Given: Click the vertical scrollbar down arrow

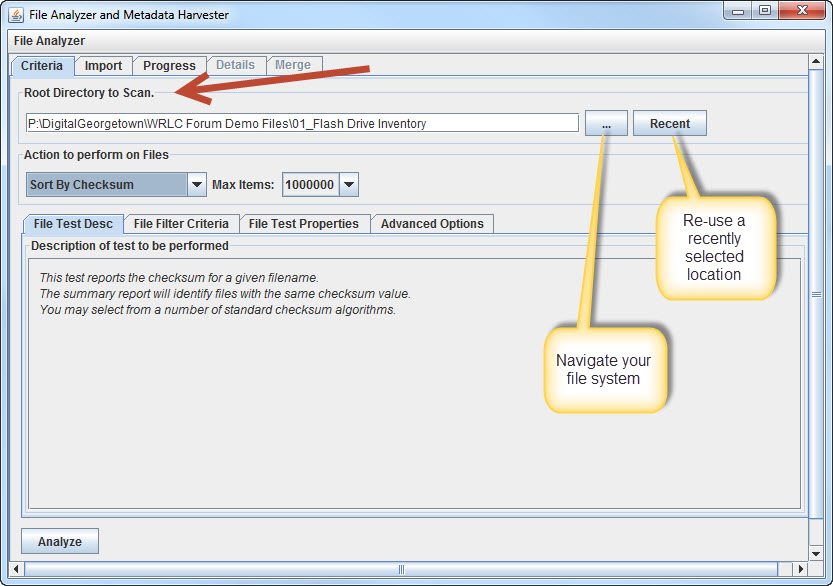Looking at the screenshot, I should point(816,553).
